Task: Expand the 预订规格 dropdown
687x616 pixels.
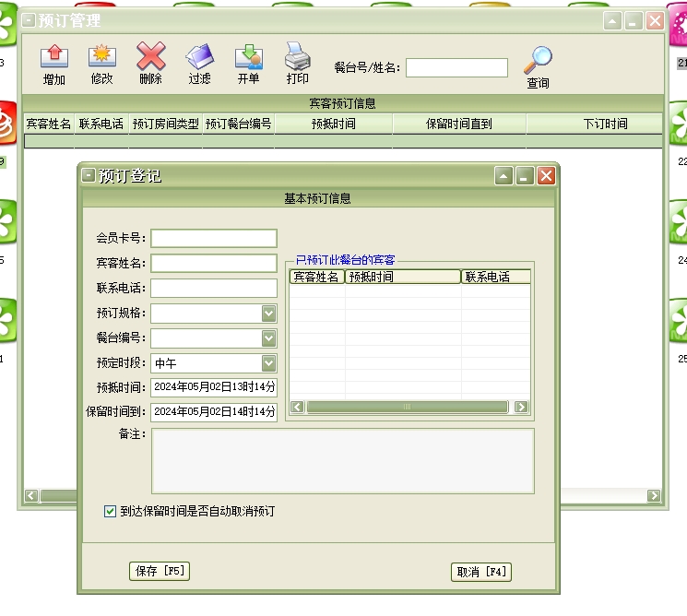Action: pos(268,314)
